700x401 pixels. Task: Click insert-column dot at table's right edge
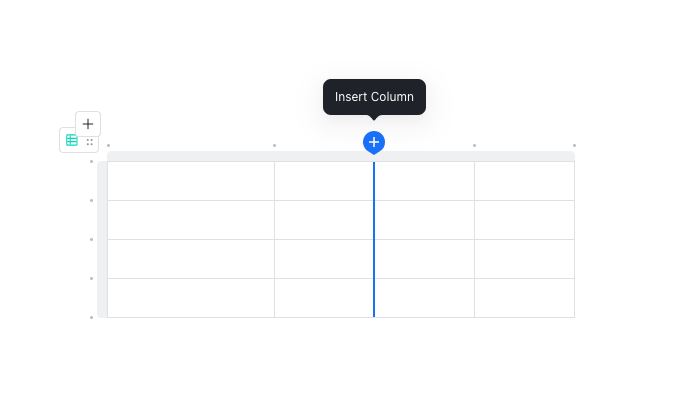(x=574, y=146)
